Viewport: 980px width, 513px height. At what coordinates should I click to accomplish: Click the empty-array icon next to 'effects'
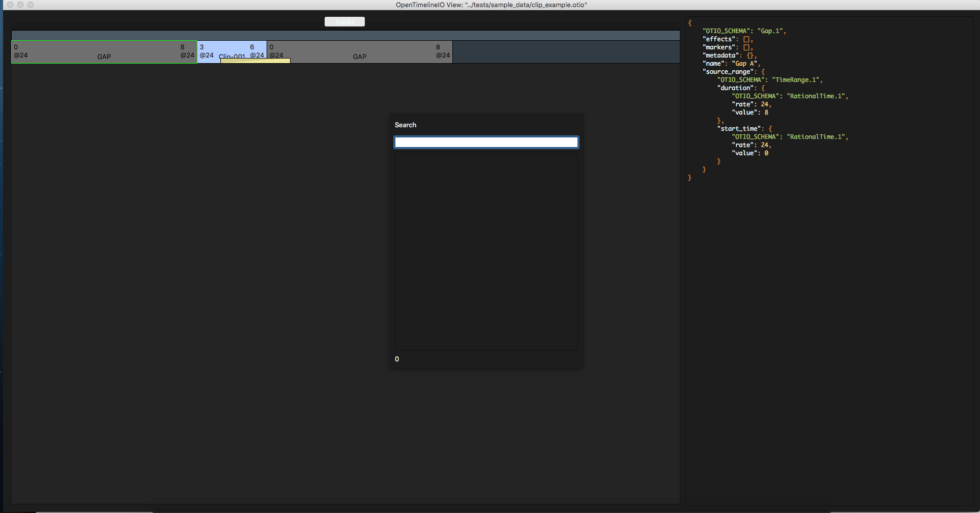coord(746,39)
